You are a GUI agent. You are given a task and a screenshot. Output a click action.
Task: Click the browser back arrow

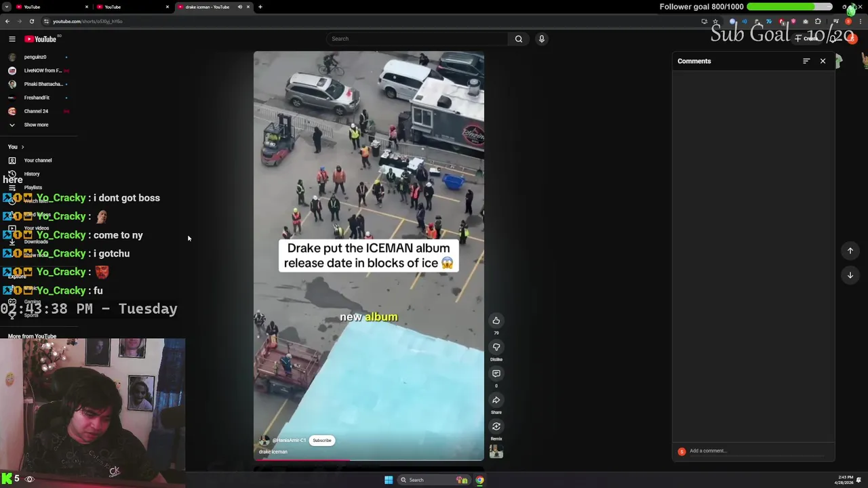7,21
